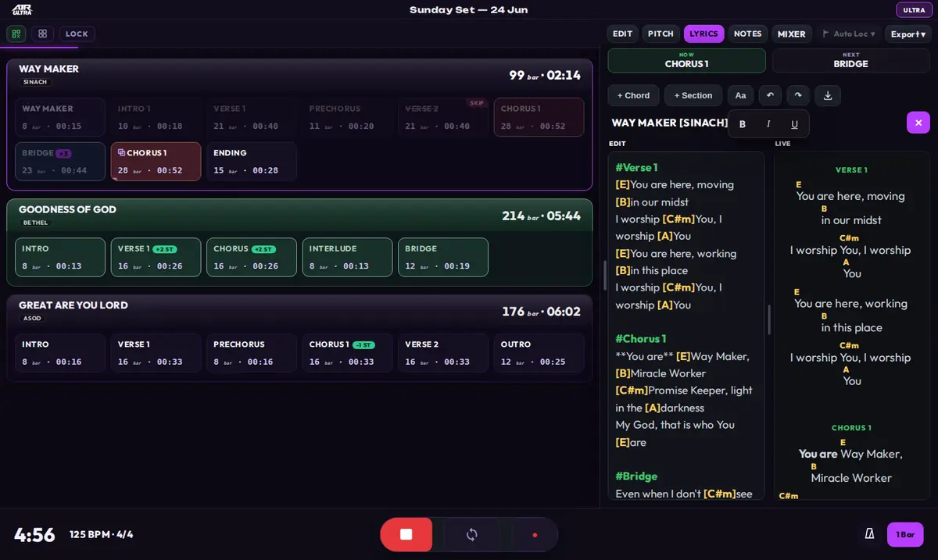938x560 pixels.
Task: Click the edit pane scrollbar thumb
Action: (x=769, y=320)
